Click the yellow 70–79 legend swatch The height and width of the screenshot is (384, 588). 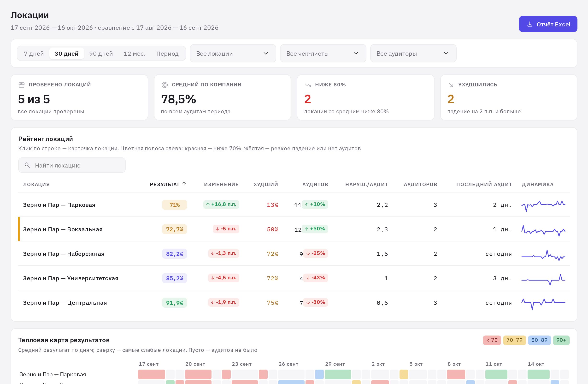514,340
